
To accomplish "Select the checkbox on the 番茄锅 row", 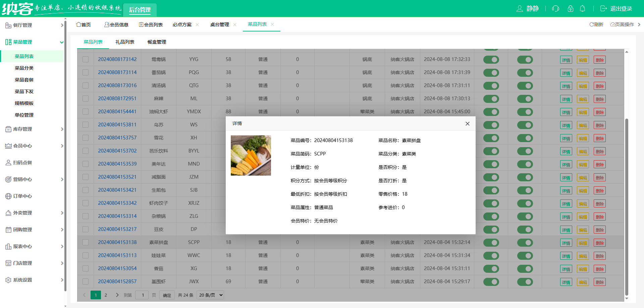I will click(x=85, y=72).
